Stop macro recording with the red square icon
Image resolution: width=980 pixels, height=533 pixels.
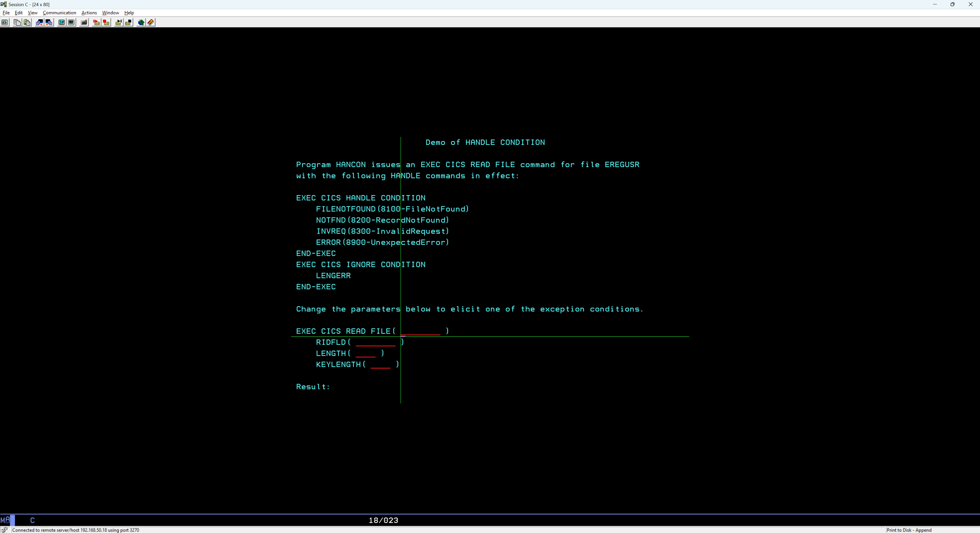tap(106, 22)
